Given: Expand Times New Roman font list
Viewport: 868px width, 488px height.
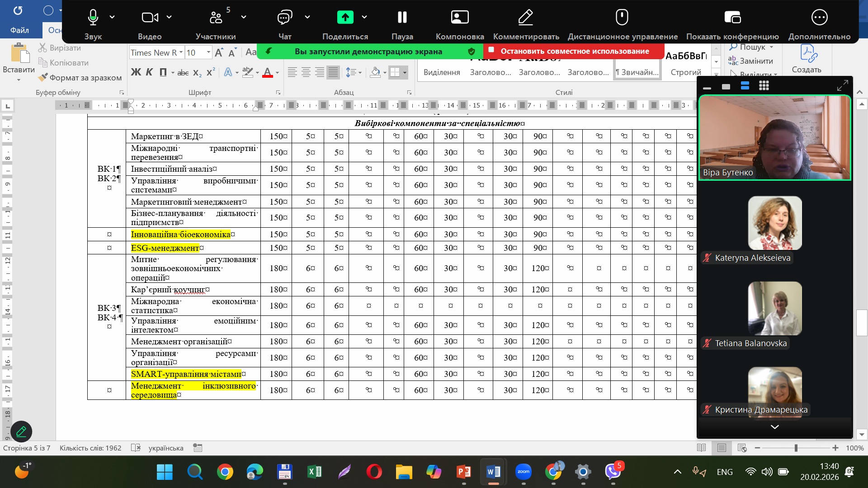Looking at the screenshot, I should click(181, 52).
